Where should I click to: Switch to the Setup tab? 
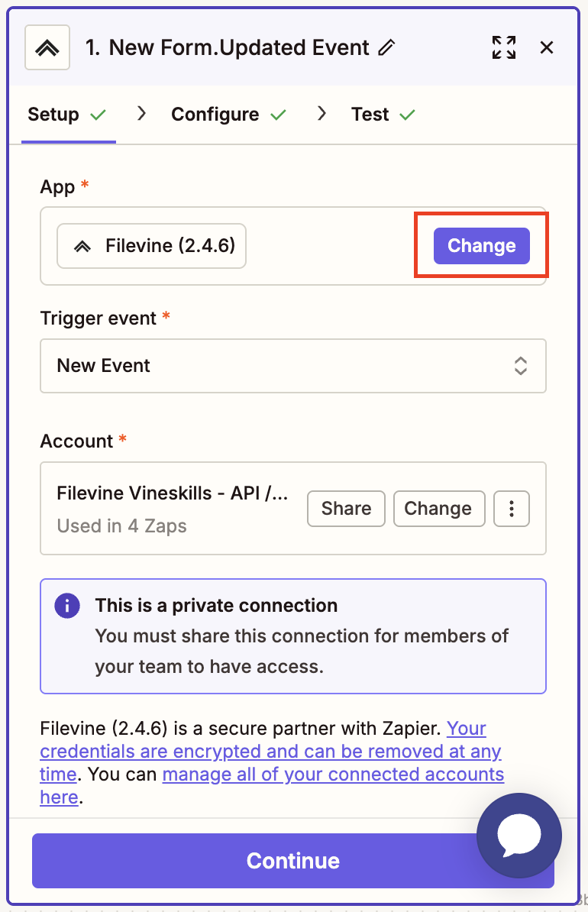coord(53,115)
